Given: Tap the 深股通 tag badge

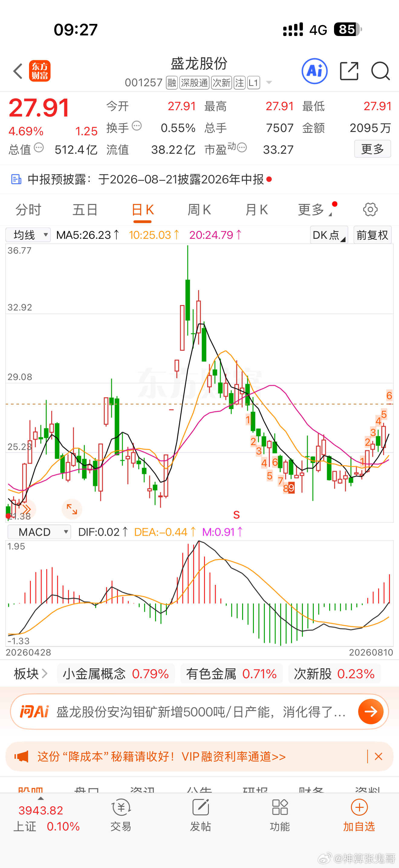Looking at the screenshot, I should (x=194, y=83).
